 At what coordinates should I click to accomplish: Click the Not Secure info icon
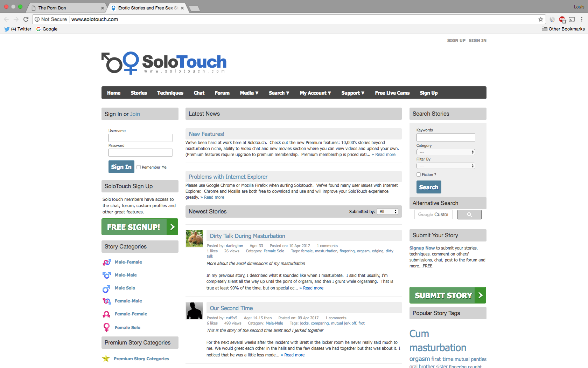pos(37,19)
